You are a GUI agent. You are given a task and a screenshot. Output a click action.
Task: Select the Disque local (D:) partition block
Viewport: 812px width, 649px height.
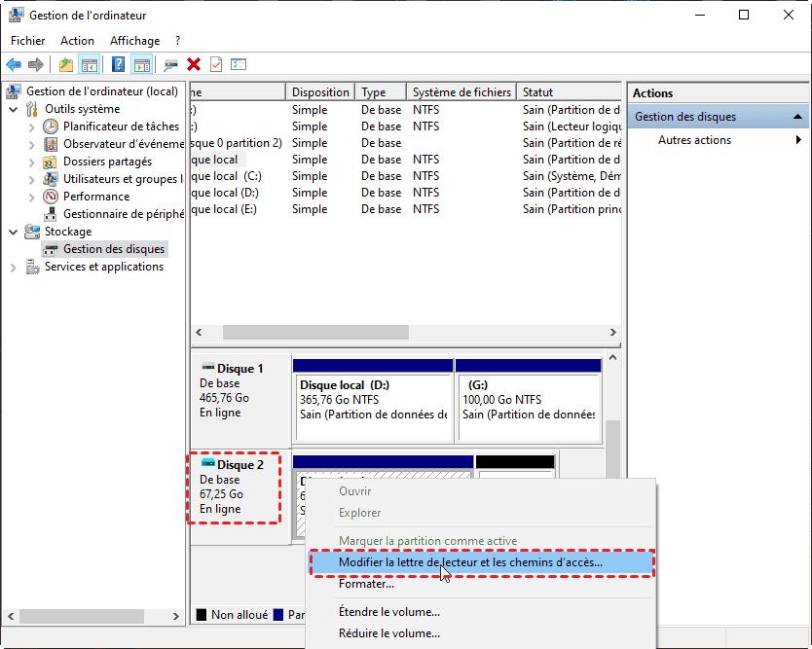point(373,399)
